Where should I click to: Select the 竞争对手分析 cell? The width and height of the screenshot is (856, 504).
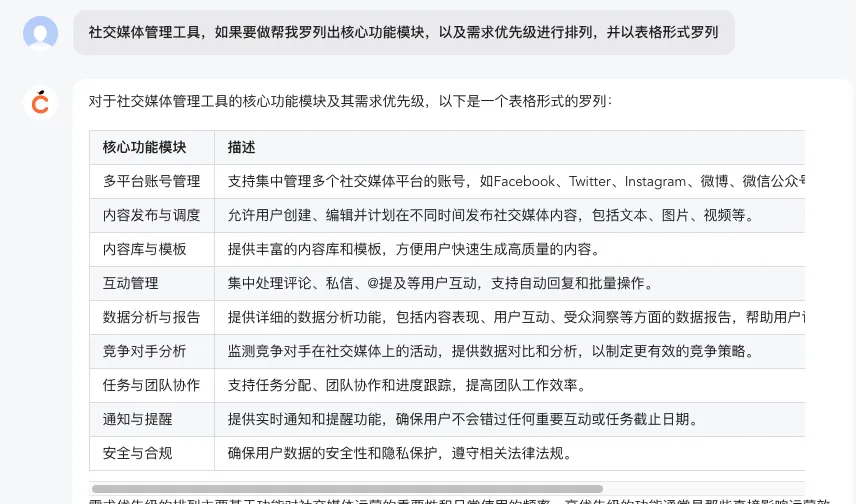pyautogui.click(x=152, y=351)
